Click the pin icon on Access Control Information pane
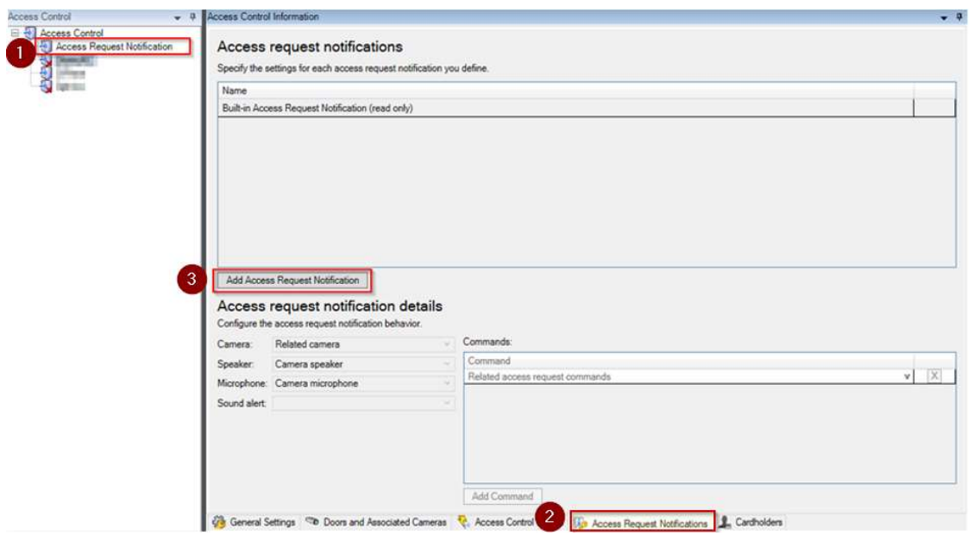 961,17
